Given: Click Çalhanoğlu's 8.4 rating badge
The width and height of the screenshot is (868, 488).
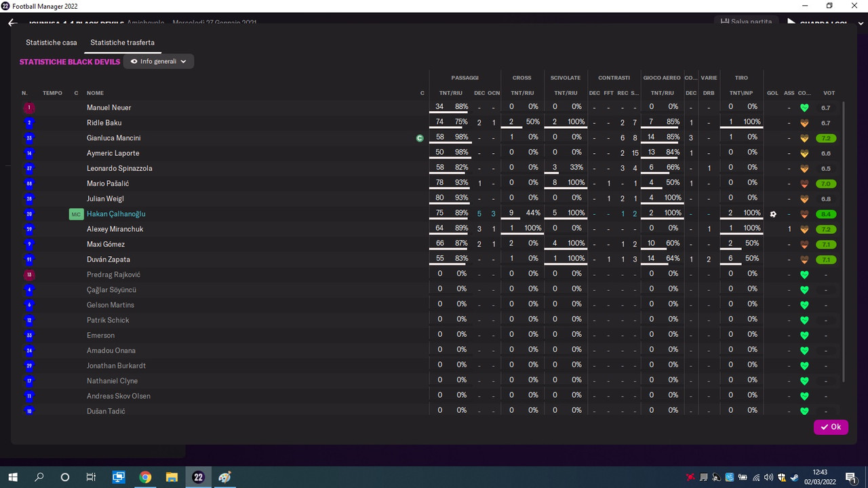Looking at the screenshot, I should click(x=825, y=214).
